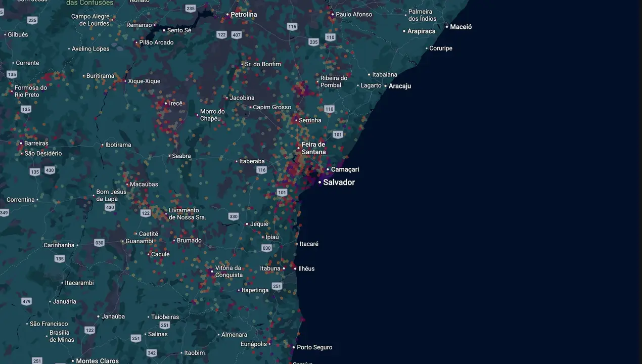Click the highway 407 shield icon
The height and width of the screenshot is (364, 642).
pos(237,35)
